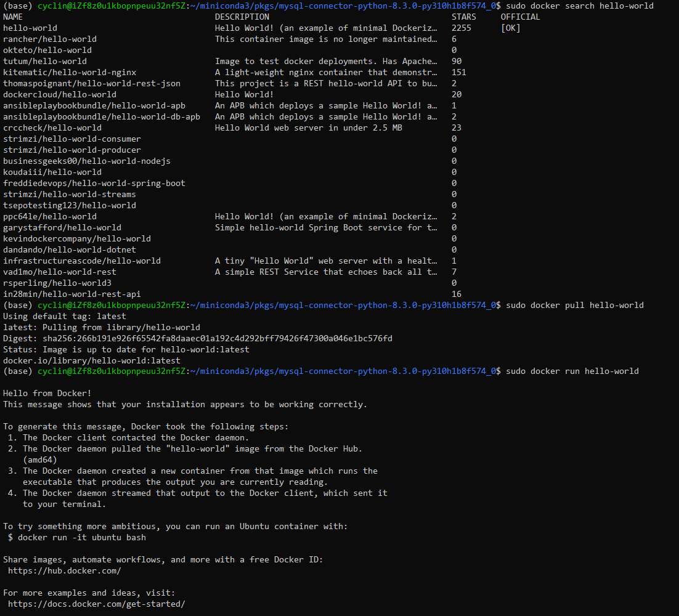
Task: Select tsepotesting123/hello-world image name
Action: click(70, 205)
